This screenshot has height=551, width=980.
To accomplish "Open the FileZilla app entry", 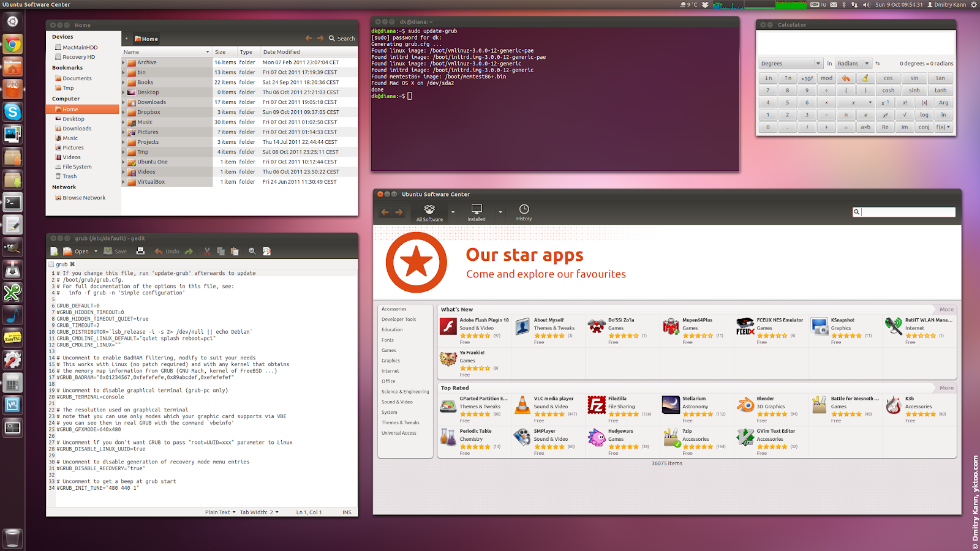I will [x=622, y=410].
